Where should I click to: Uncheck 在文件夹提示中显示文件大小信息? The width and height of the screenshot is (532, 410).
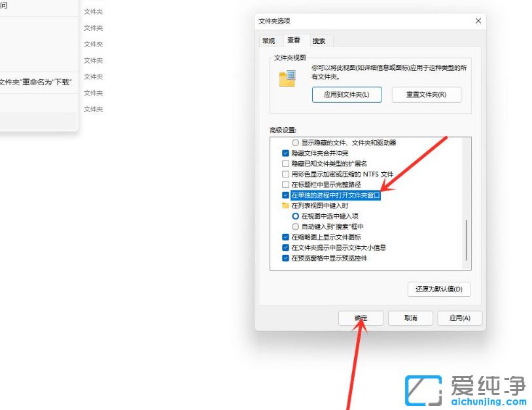(285, 248)
